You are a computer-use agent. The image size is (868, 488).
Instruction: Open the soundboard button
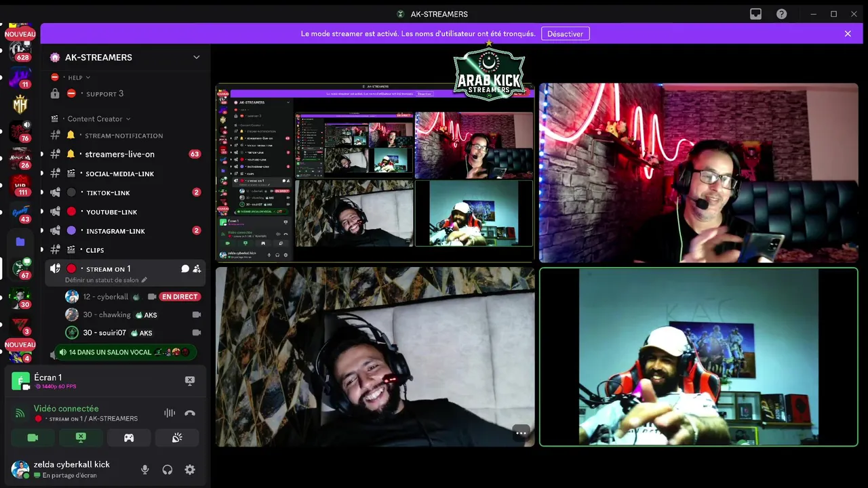point(177,438)
